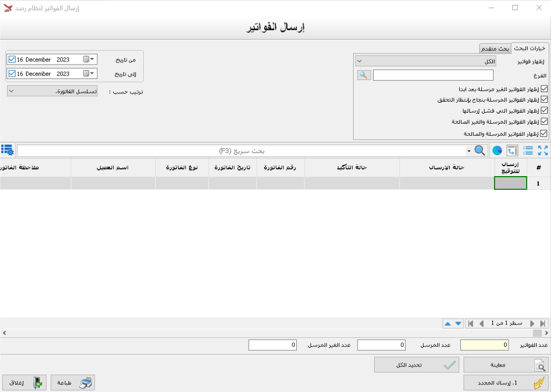This screenshot has width=551, height=392.
Task: Click the fullscreen expand arrows icon in grid toolbar
Action: click(543, 150)
